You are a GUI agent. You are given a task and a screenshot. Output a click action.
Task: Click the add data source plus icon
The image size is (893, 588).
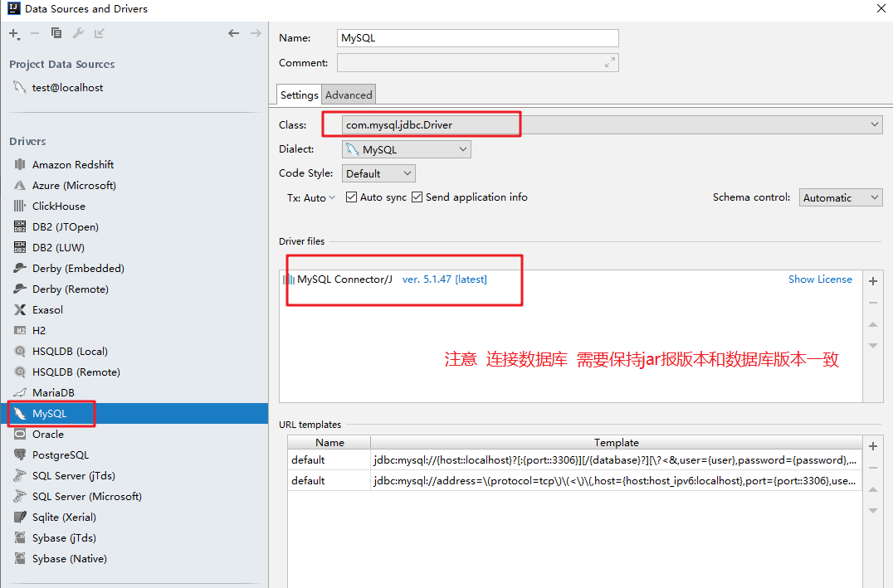click(x=14, y=34)
